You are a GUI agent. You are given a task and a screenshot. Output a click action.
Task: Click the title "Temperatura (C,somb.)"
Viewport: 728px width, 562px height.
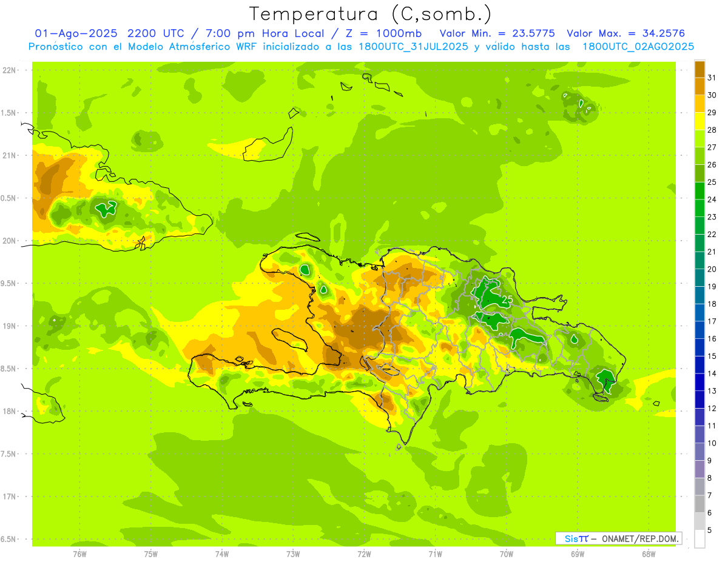click(369, 13)
